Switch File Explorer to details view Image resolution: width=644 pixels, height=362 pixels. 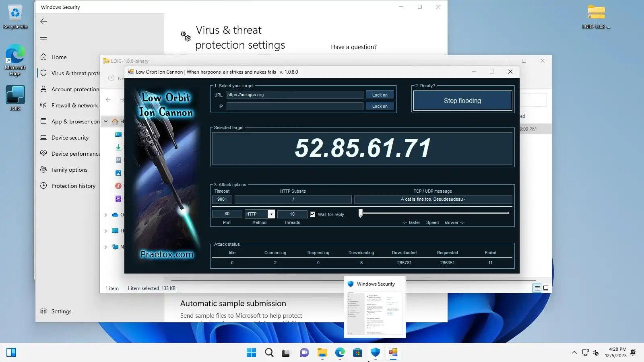click(x=537, y=288)
